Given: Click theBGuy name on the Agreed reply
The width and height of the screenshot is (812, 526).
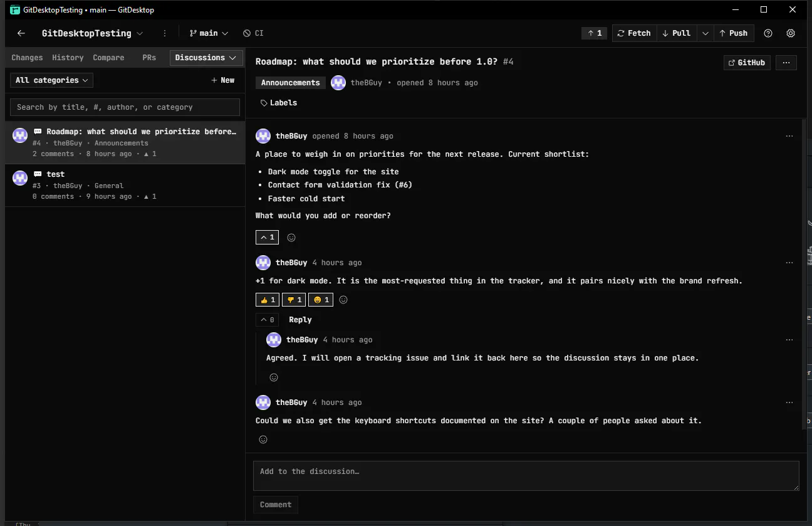Looking at the screenshot, I should pyautogui.click(x=302, y=340).
